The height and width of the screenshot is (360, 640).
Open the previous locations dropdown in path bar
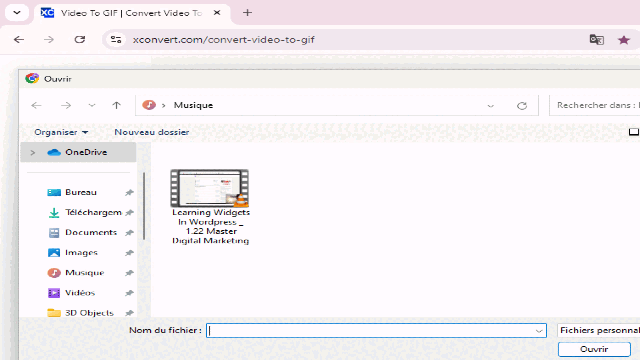(491, 106)
